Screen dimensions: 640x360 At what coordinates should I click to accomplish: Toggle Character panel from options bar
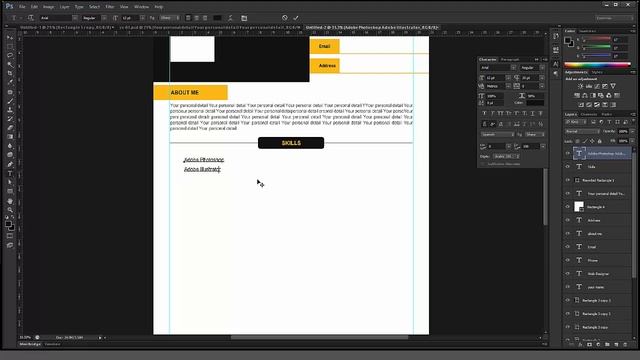coord(244,18)
